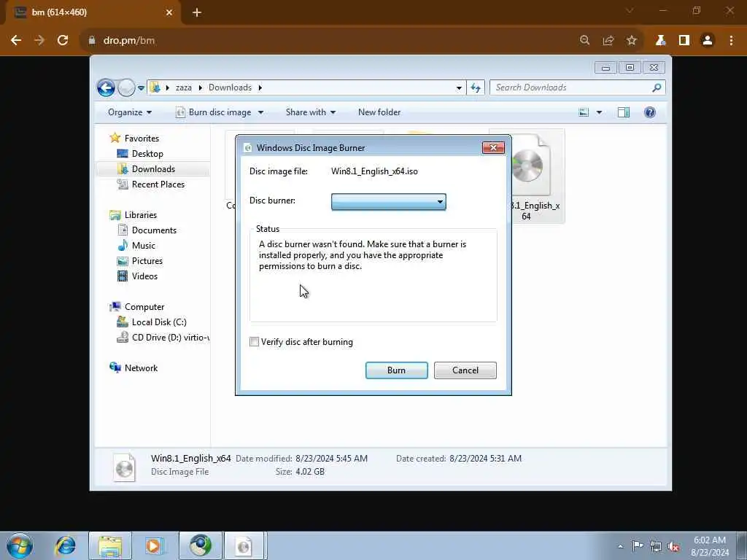This screenshot has height=560, width=747.
Task: Click the share page icon in address bar
Action: point(608,41)
